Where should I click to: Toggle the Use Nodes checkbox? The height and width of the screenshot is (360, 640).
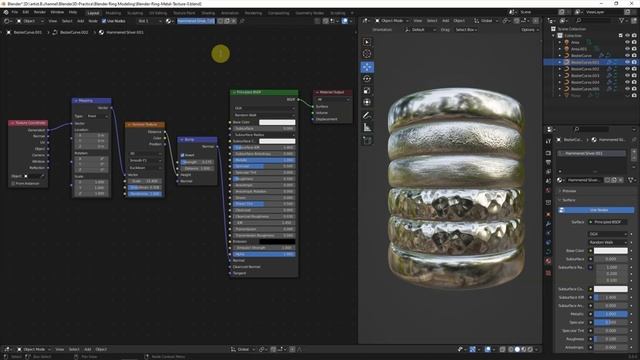pyautogui.click(x=104, y=21)
